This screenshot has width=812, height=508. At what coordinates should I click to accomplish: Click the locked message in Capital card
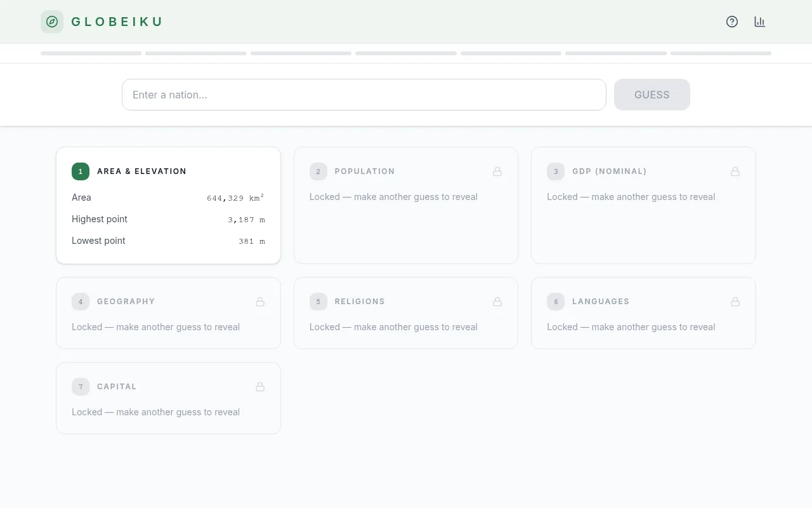(x=156, y=412)
